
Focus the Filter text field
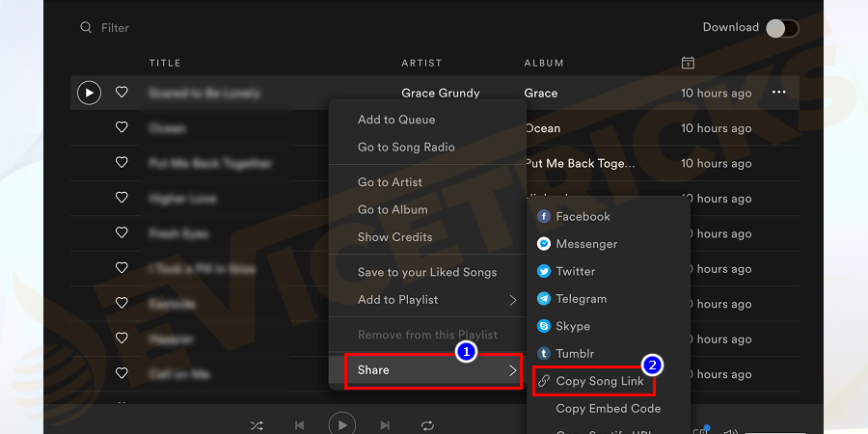pyautogui.click(x=115, y=28)
